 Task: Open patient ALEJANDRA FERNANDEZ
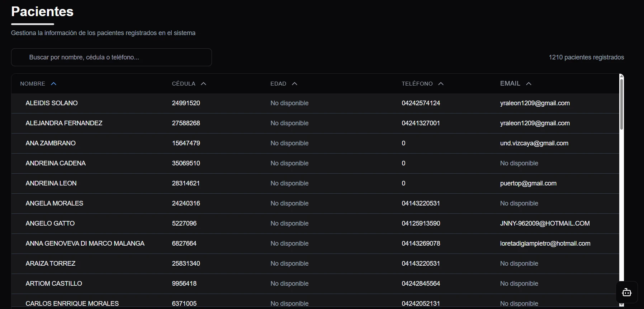(x=64, y=123)
